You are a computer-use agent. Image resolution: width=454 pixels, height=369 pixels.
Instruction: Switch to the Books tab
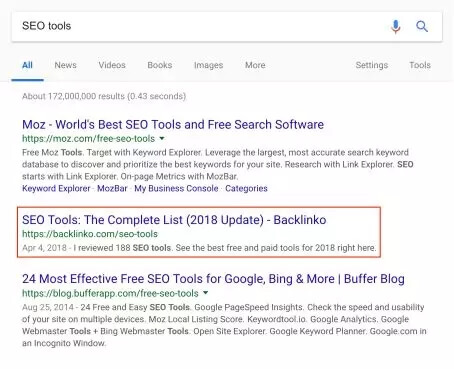point(160,65)
